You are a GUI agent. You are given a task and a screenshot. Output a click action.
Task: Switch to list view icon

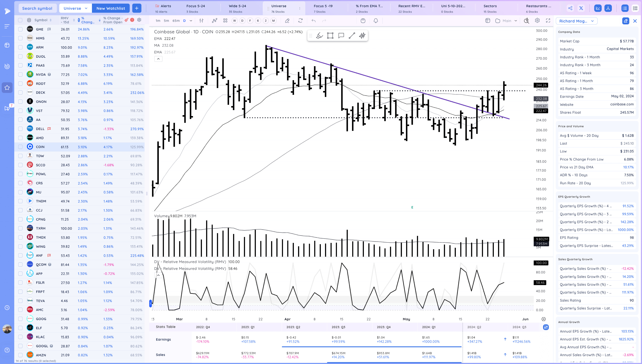(x=625, y=8)
